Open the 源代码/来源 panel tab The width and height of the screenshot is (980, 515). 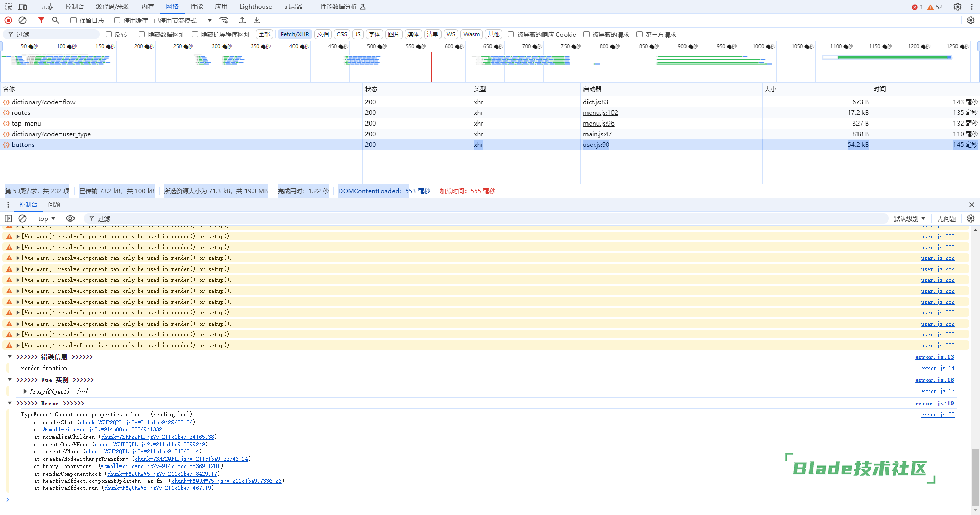(113, 7)
